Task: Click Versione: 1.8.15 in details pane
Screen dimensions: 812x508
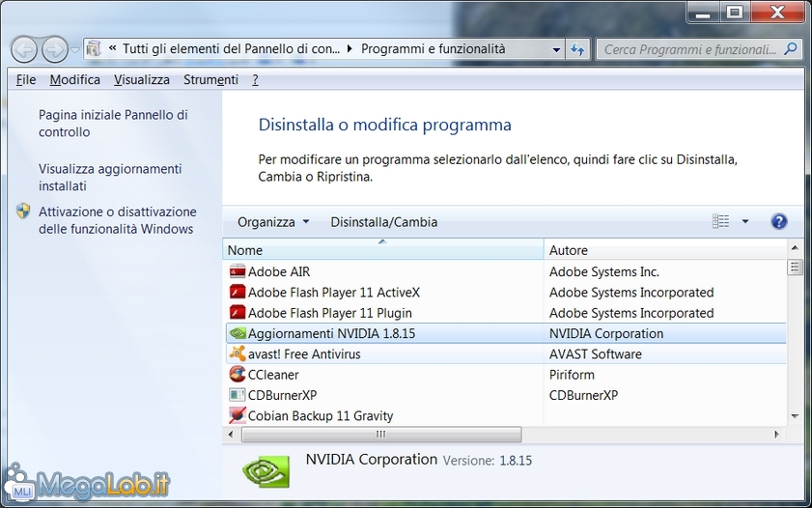Action: point(488,461)
